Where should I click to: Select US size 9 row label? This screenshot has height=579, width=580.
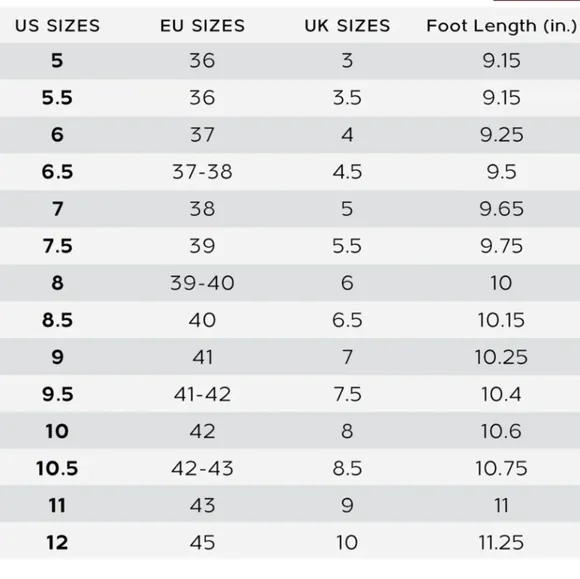click(x=57, y=357)
